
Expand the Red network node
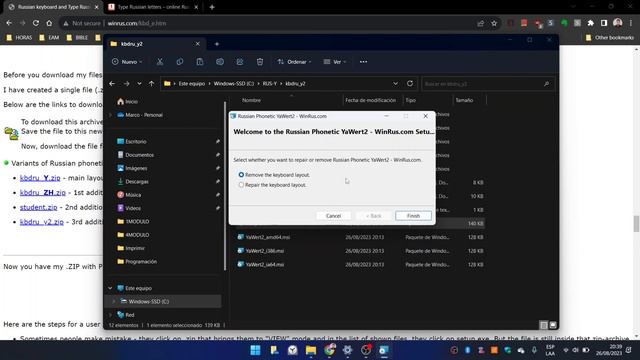110,315
